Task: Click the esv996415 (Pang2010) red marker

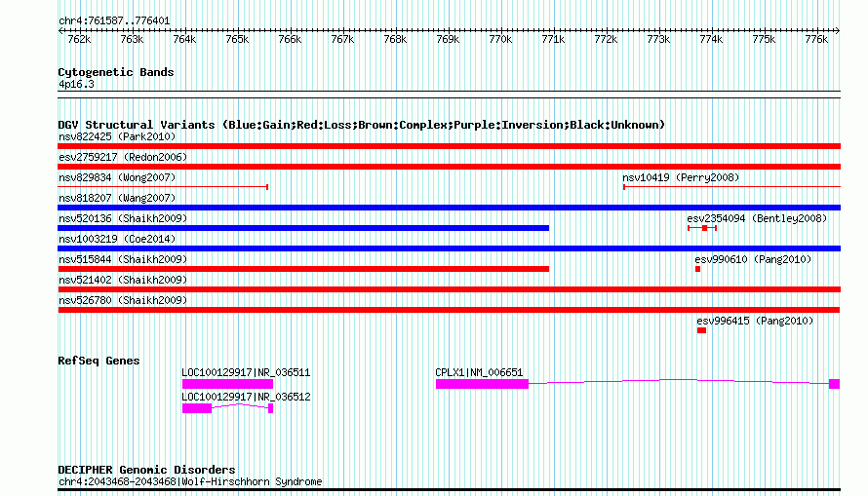Action: click(701, 330)
